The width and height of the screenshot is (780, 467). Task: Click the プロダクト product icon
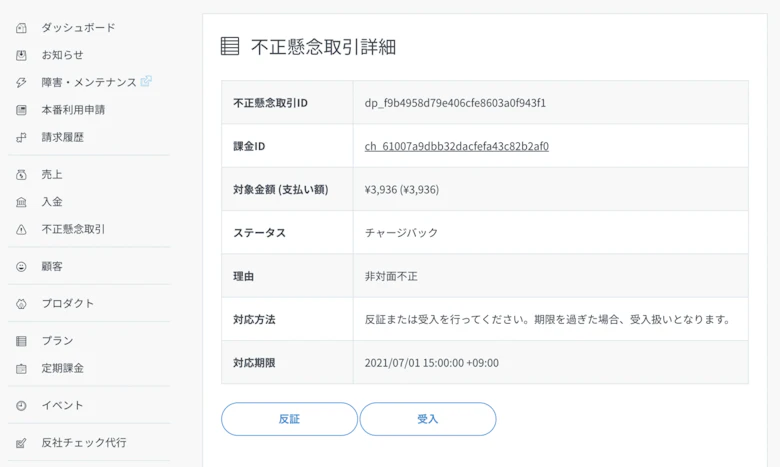point(21,304)
